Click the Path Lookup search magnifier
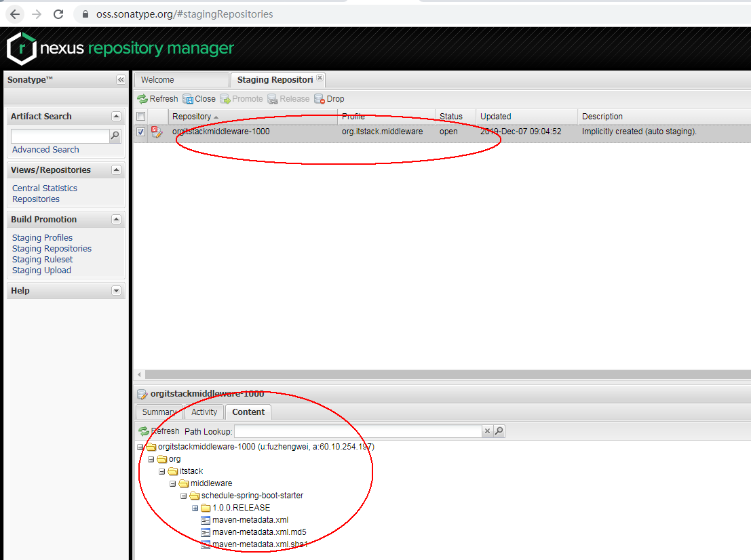 coord(499,431)
